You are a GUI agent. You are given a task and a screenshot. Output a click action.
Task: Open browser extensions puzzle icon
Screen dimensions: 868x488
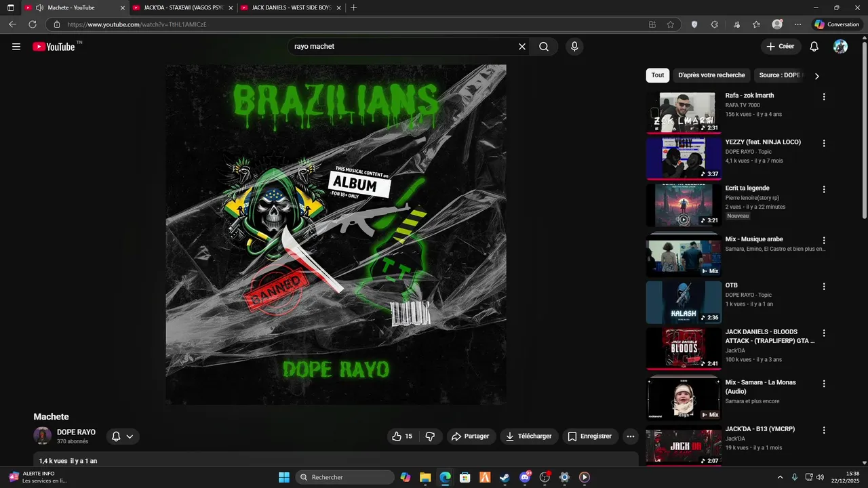coord(714,24)
